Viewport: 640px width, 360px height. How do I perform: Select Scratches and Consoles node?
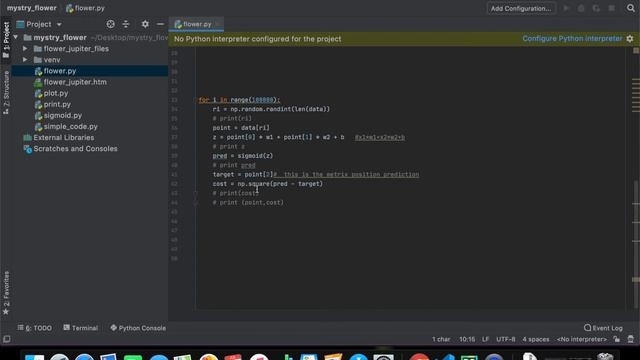click(x=75, y=149)
